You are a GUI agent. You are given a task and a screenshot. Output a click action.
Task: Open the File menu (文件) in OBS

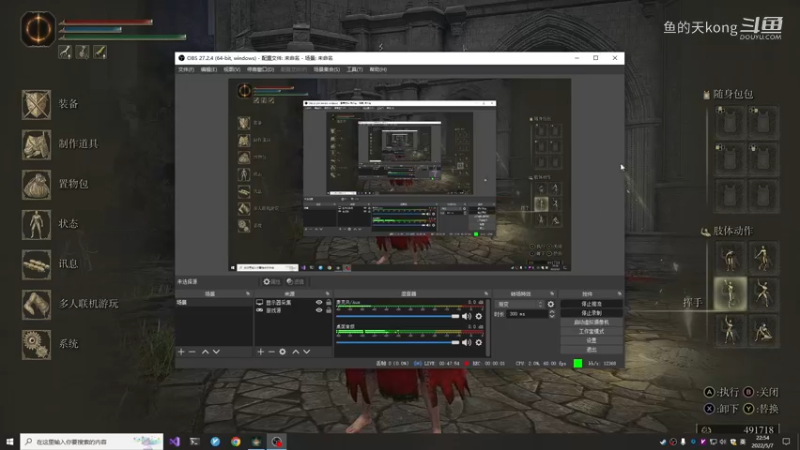click(x=186, y=69)
